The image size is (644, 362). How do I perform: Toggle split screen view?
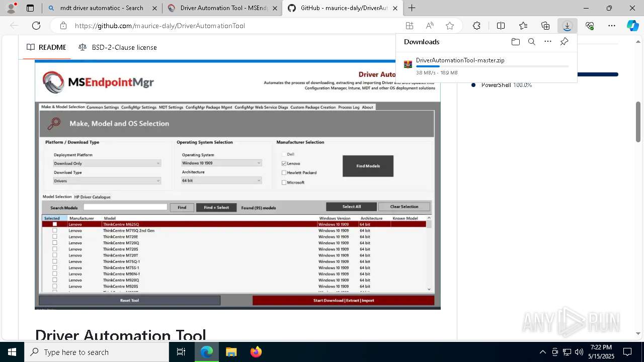click(x=501, y=26)
